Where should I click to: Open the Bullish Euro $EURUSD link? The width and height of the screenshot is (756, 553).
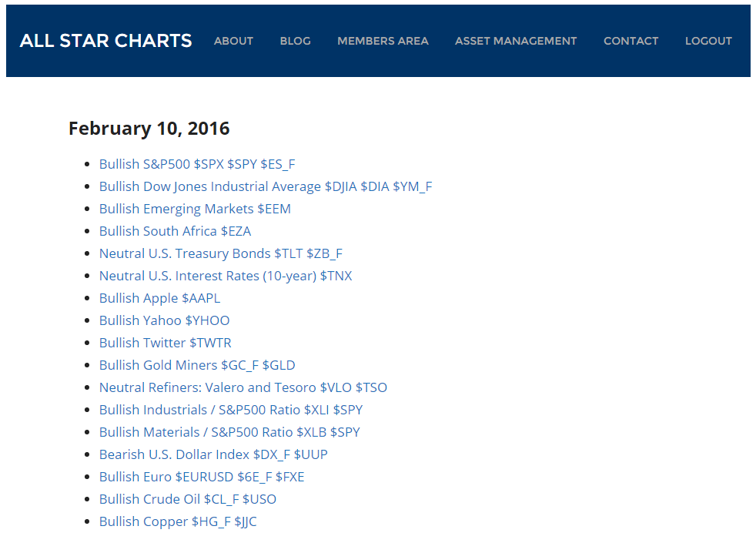click(x=202, y=477)
